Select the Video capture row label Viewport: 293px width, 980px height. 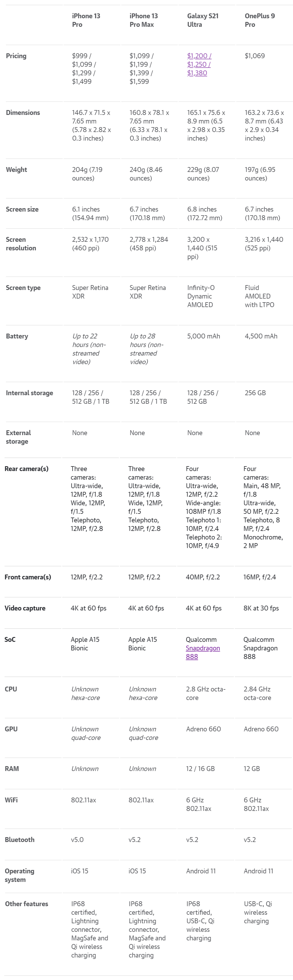(25, 608)
